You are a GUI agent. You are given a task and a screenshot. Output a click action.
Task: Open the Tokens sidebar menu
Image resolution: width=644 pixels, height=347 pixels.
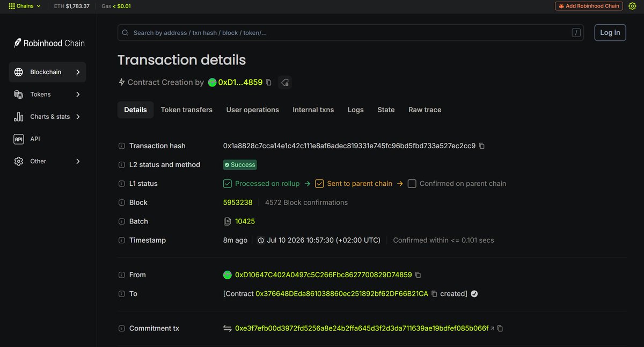click(x=47, y=95)
